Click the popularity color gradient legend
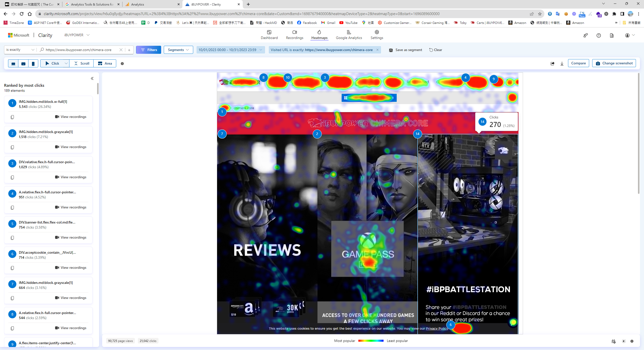 [x=371, y=341]
